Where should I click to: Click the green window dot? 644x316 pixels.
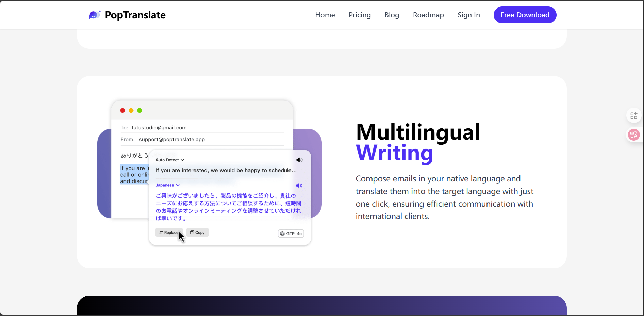coord(139,110)
